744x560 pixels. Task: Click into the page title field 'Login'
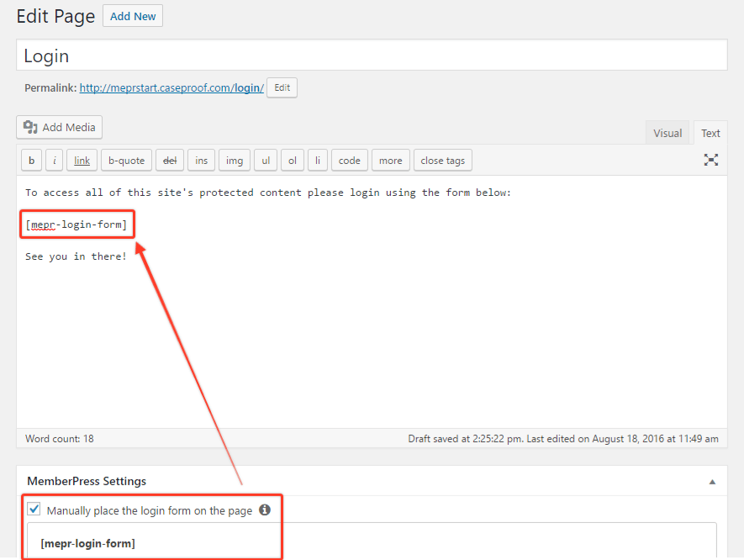(x=372, y=56)
